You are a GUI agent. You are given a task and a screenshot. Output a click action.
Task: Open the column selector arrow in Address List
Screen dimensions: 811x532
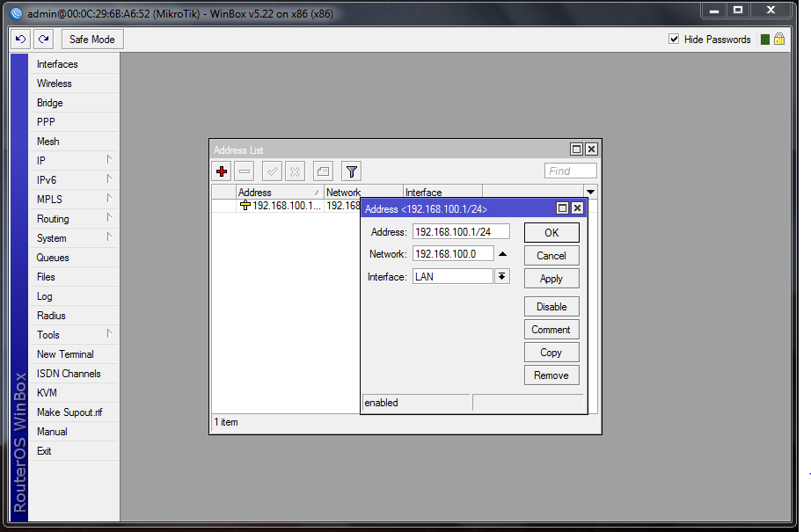coord(589,192)
